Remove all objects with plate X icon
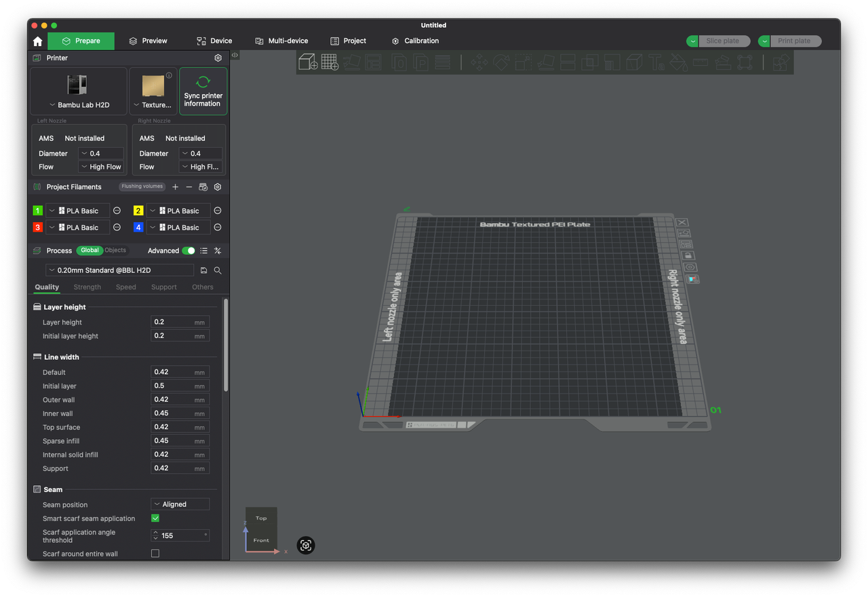The width and height of the screenshot is (868, 597). point(683,222)
